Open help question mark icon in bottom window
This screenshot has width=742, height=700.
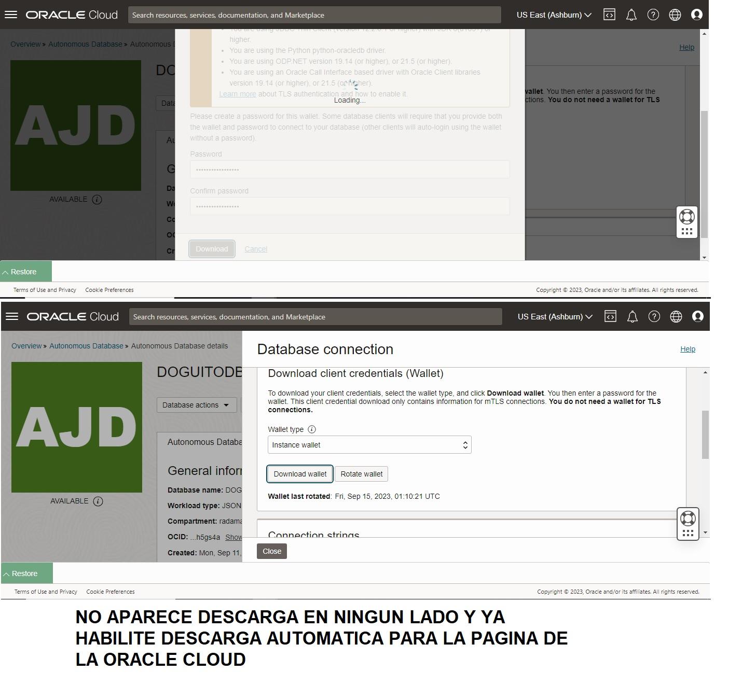point(654,316)
